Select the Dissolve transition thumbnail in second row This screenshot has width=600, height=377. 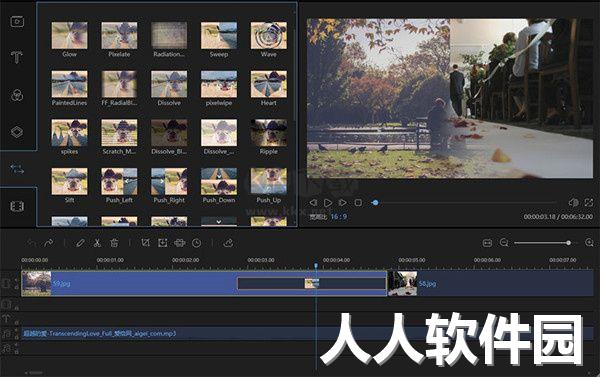[169, 84]
